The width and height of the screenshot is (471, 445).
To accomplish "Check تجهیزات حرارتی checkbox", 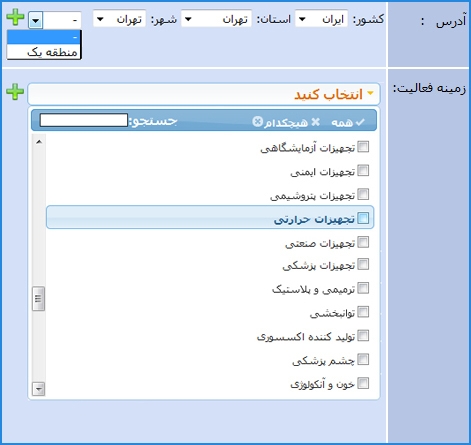I will 363,218.
